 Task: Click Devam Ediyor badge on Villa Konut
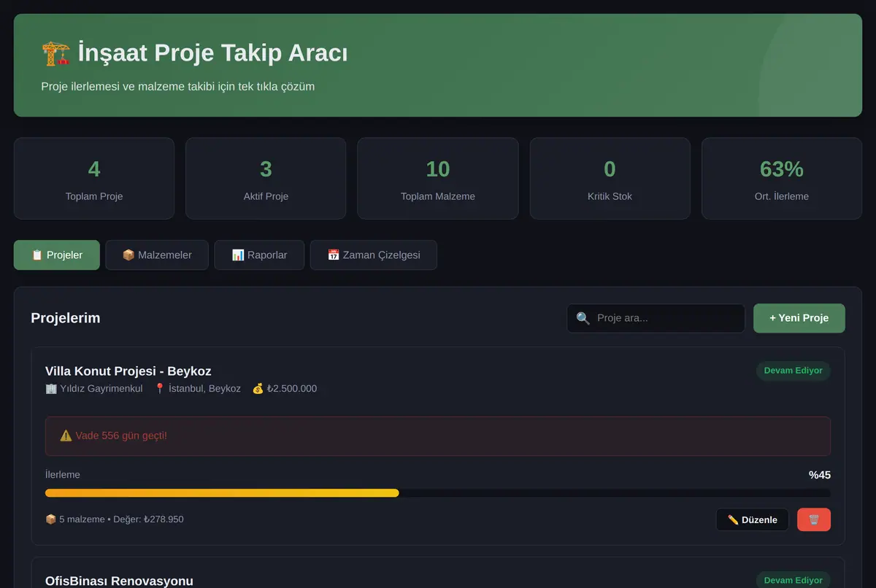[794, 371]
